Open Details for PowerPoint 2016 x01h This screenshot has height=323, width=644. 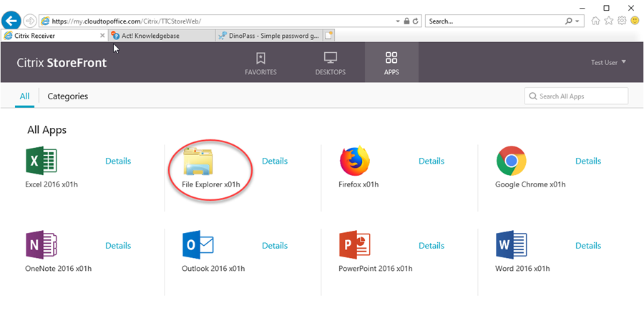tap(431, 245)
